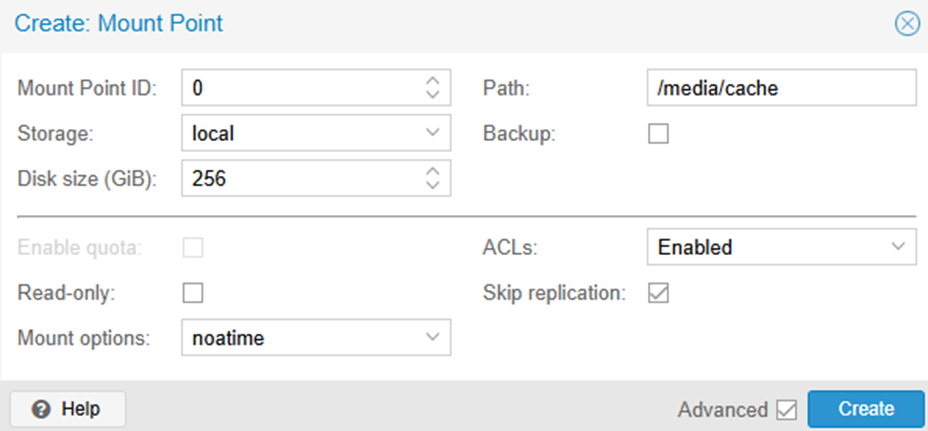
Task: Toggle the Read-only checkbox
Action: (x=193, y=293)
